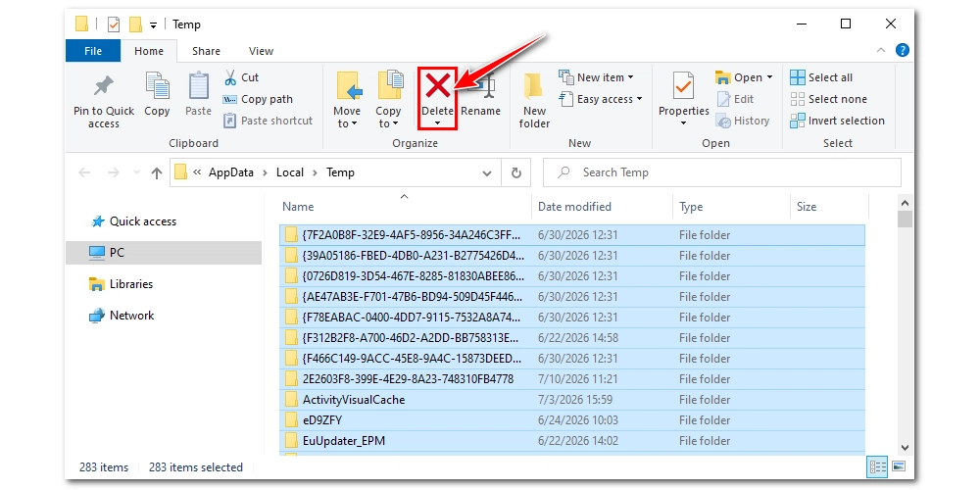
Task: Click Copy path in Clipboard group
Action: (x=258, y=99)
